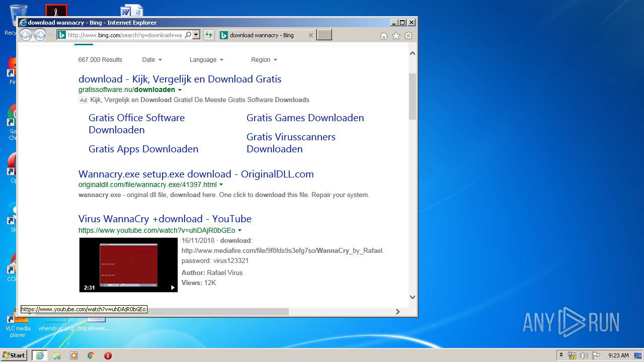Click the vertical scrollbar up arrow
This screenshot has width=644, height=362.
[412, 53]
